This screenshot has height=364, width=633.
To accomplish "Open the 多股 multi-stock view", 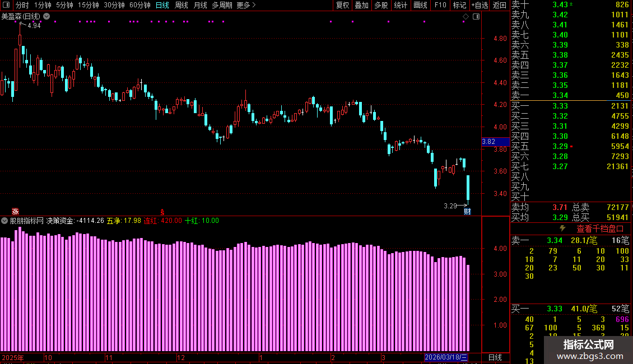I will [x=381, y=5].
